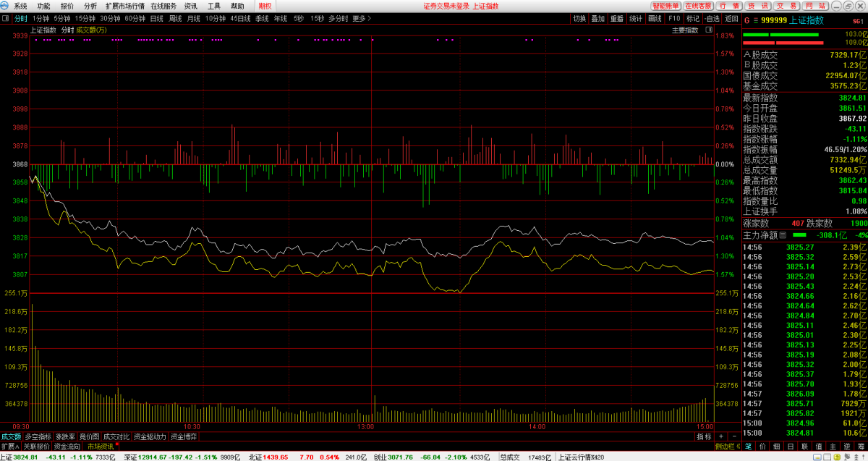Image resolution: width=868 pixels, height=461 pixels.
Task: Click the green 主力净额 bar indicator
Action: coord(799,235)
